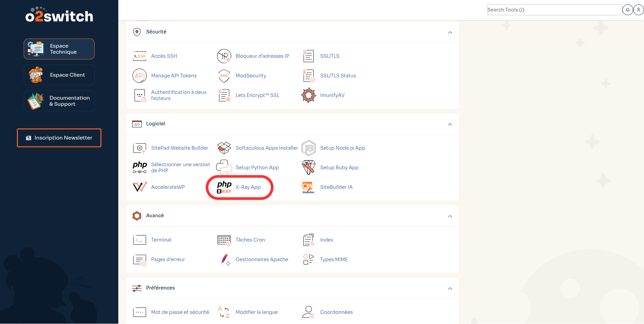The width and height of the screenshot is (644, 324).
Task: Click the SSL/TLS Status icon
Action: [x=308, y=76]
